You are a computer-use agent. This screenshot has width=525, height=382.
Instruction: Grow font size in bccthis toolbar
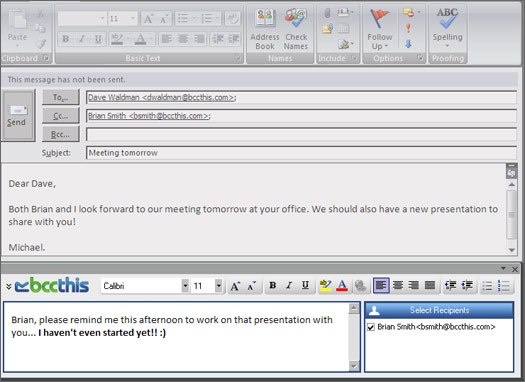pyautogui.click(x=235, y=286)
